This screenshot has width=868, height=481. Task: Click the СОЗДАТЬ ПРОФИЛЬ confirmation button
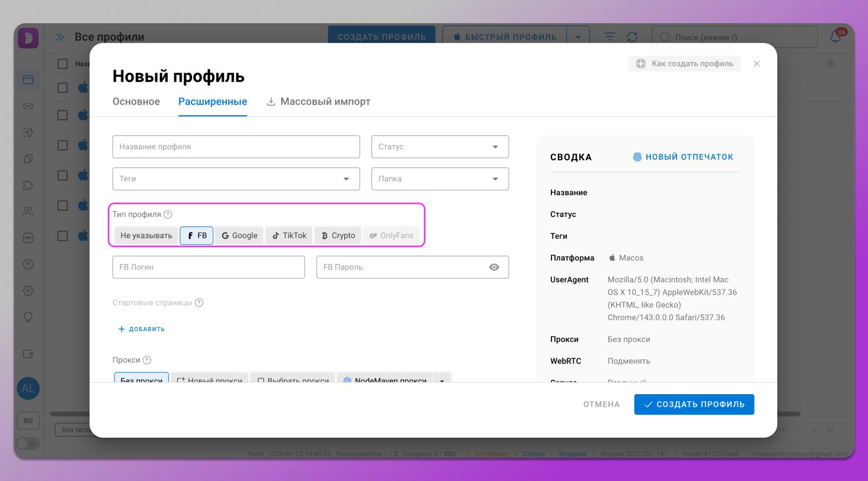[x=694, y=404]
